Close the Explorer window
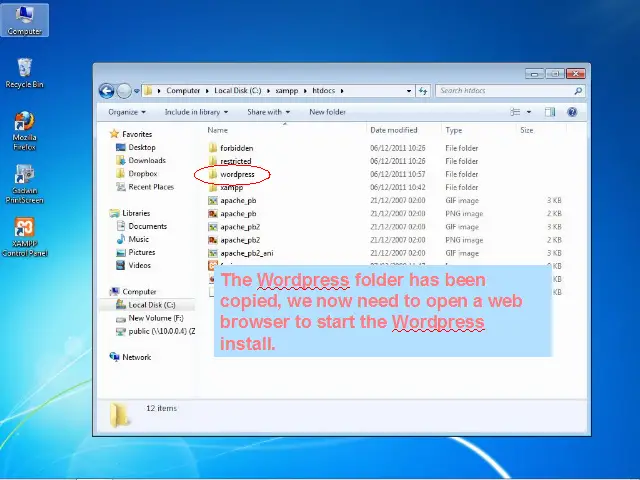The image size is (640, 480). 576,73
